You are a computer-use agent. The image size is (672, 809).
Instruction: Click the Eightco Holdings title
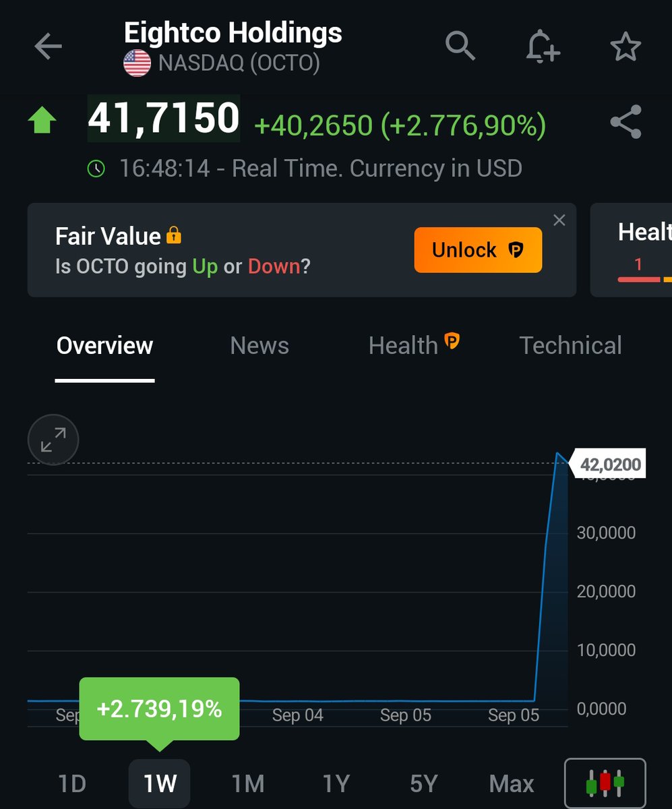coord(233,32)
